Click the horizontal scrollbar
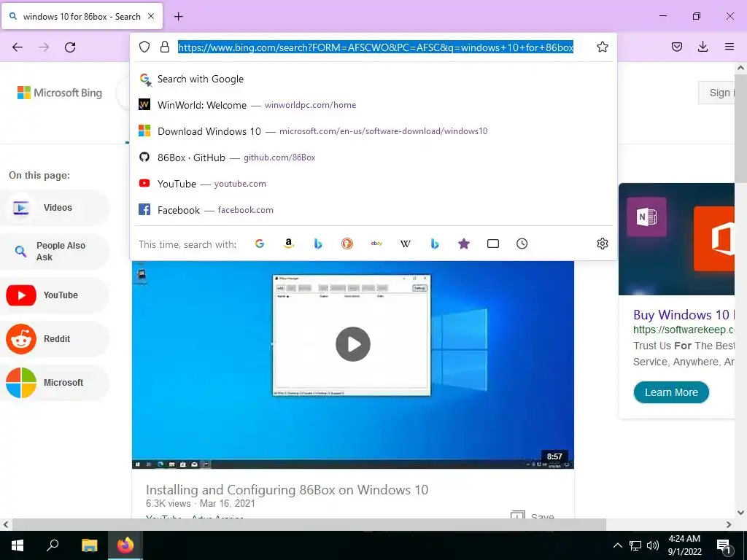The height and width of the screenshot is (560, 747). [309, 524]
